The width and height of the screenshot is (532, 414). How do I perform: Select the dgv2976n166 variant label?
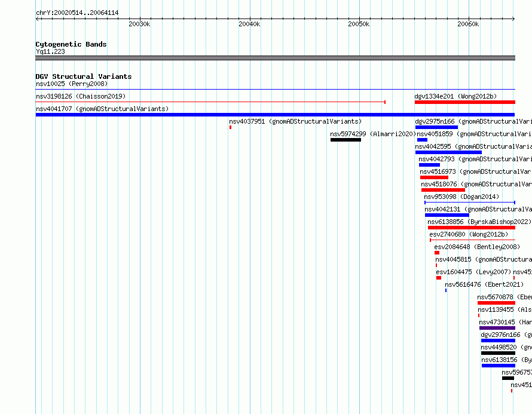[506, 335]
